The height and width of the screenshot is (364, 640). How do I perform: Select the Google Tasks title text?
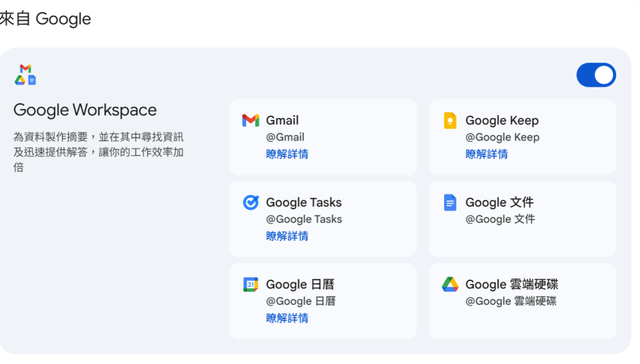(x=304, y=202)
